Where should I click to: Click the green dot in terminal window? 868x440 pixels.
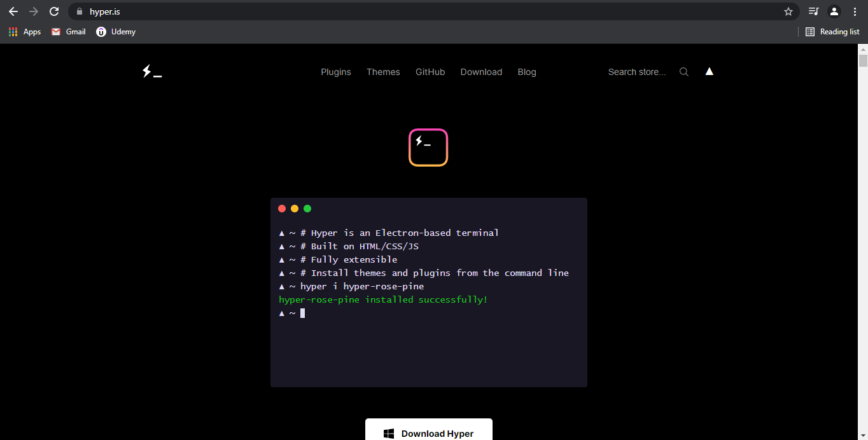(x=307, y=209)
